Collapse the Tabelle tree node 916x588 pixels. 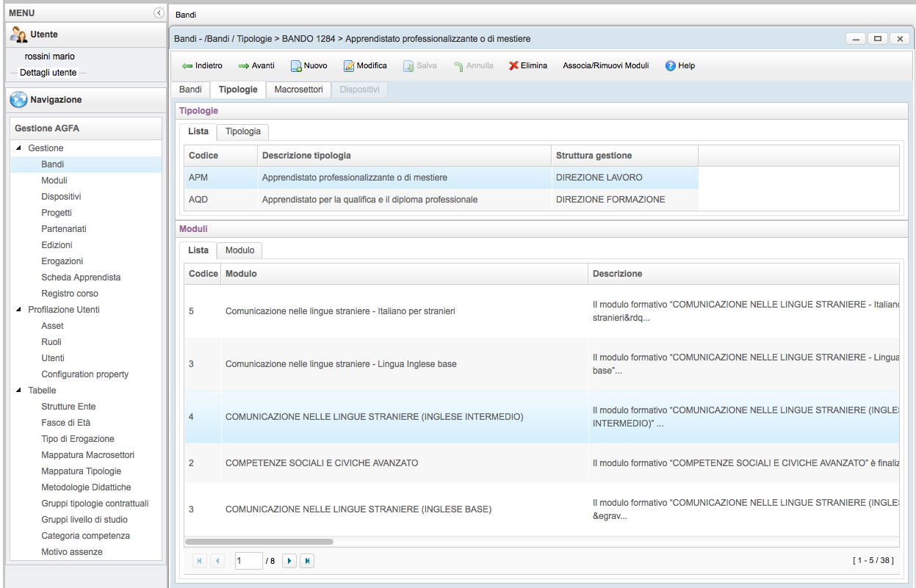click(18, 391)
